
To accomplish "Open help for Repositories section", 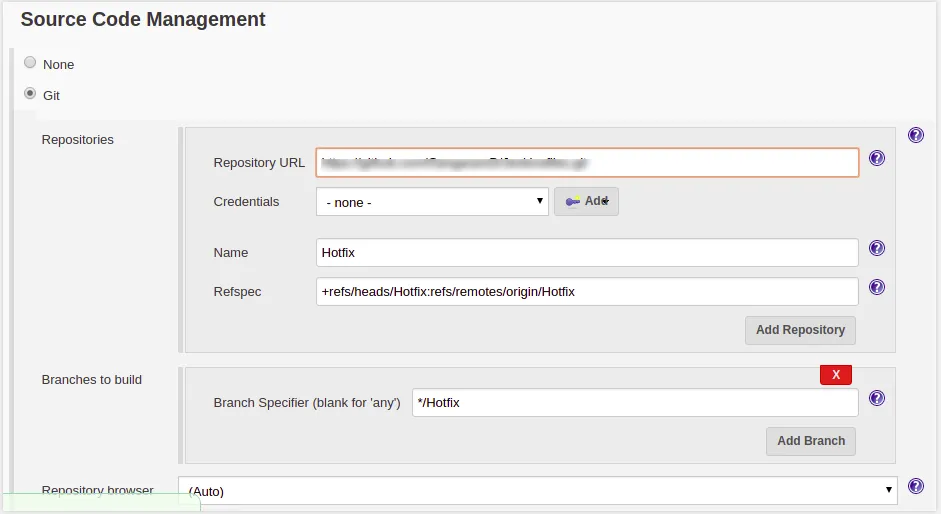I will [915, 135].
